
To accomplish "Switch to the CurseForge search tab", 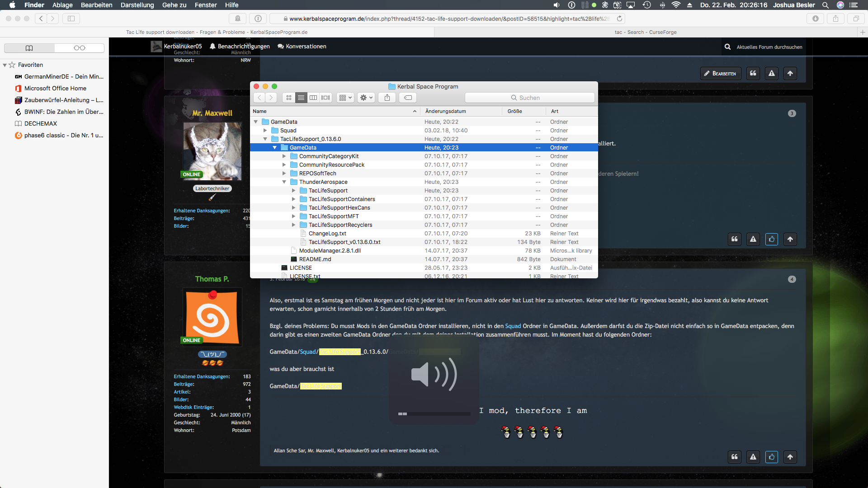I will (645, 32).
